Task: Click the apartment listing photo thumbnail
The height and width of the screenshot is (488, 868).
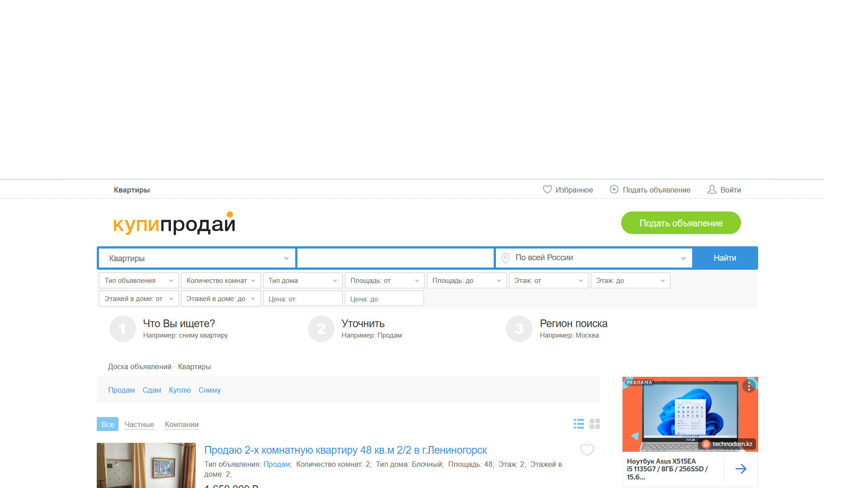Action: [146, 465]
